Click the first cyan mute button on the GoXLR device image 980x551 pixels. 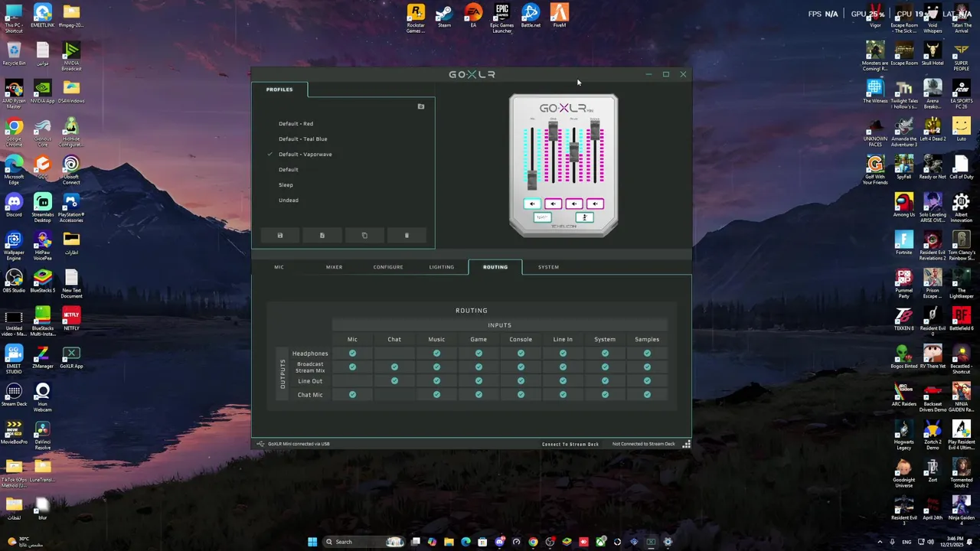point(531,204)
